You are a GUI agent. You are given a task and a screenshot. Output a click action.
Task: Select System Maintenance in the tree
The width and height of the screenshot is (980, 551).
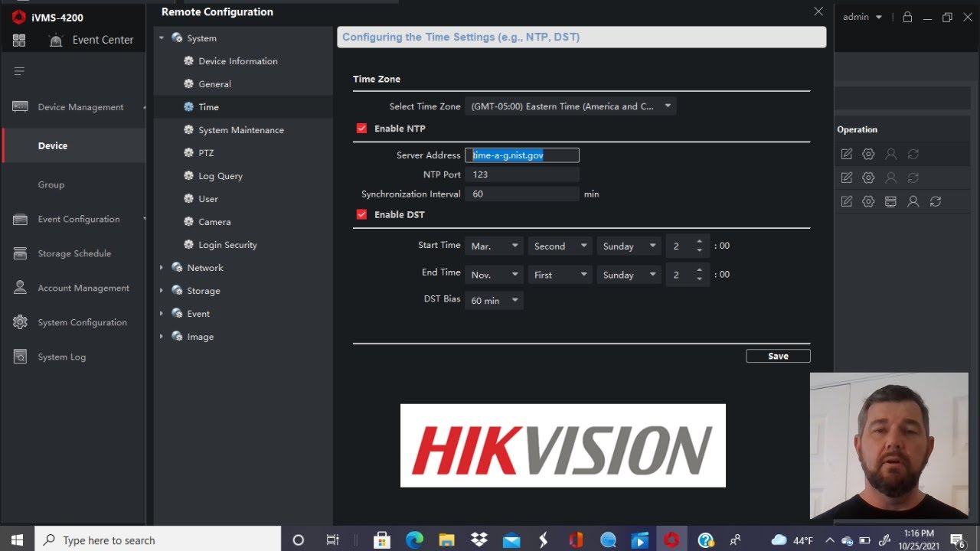pos(241,130)
